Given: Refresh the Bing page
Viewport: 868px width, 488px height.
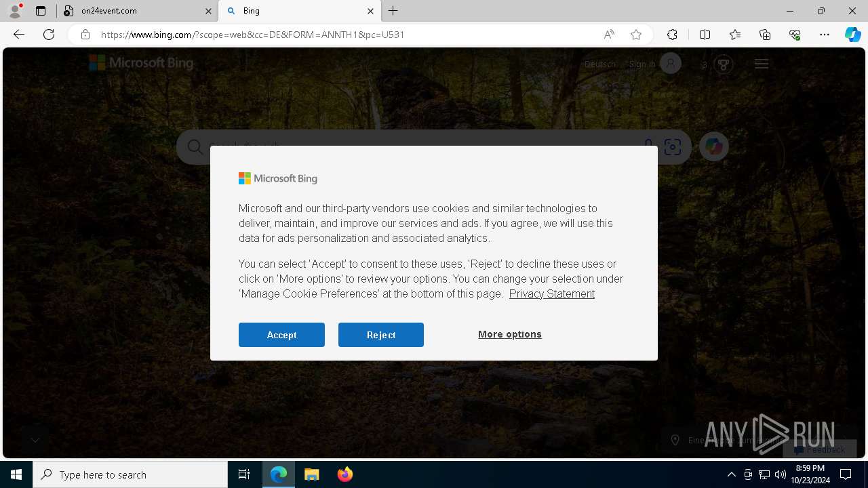Looking at the screenshot, I should tap(49, 35).
